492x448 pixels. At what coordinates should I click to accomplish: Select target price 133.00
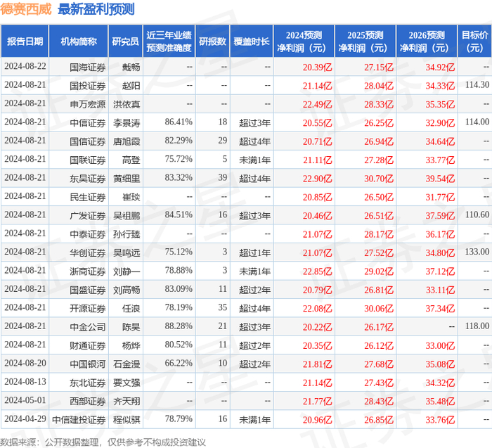click(x=477, y=252)
